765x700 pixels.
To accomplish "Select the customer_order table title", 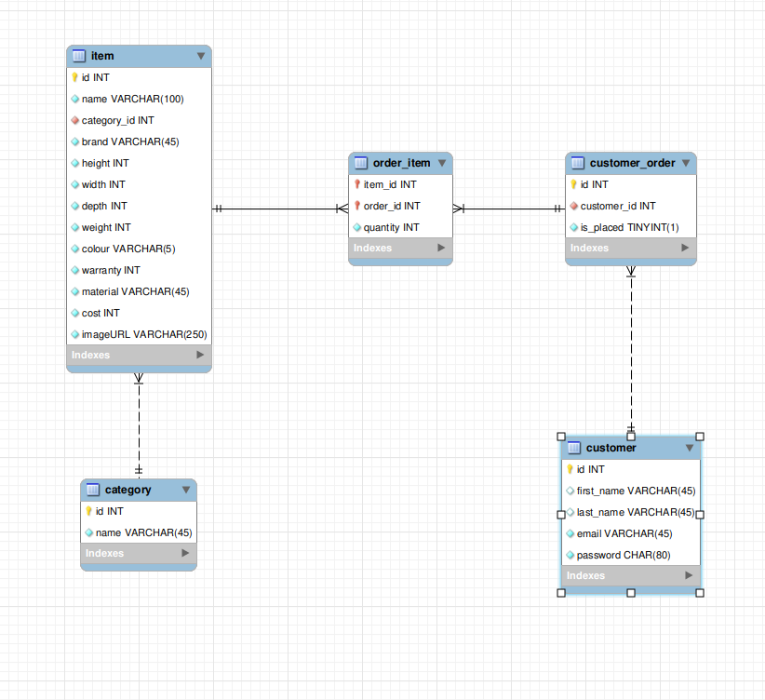I will tap(632, 163).
